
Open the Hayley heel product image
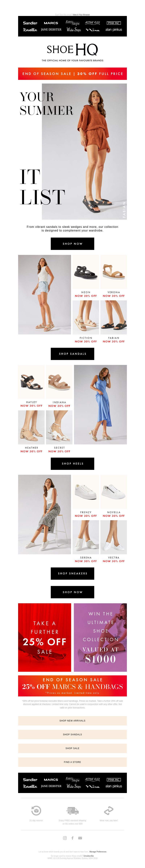[x=31, y=382]
